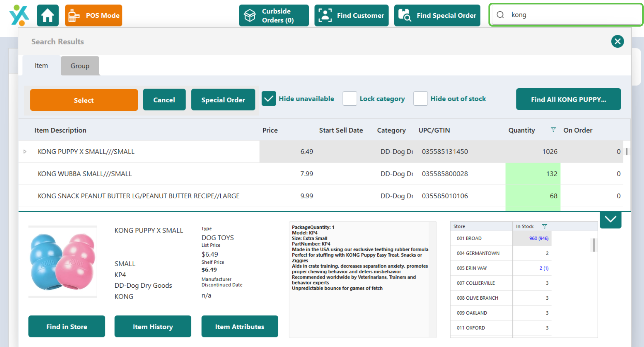Sort by On Order column header
644x347 pixels.
tap(578, 130)
